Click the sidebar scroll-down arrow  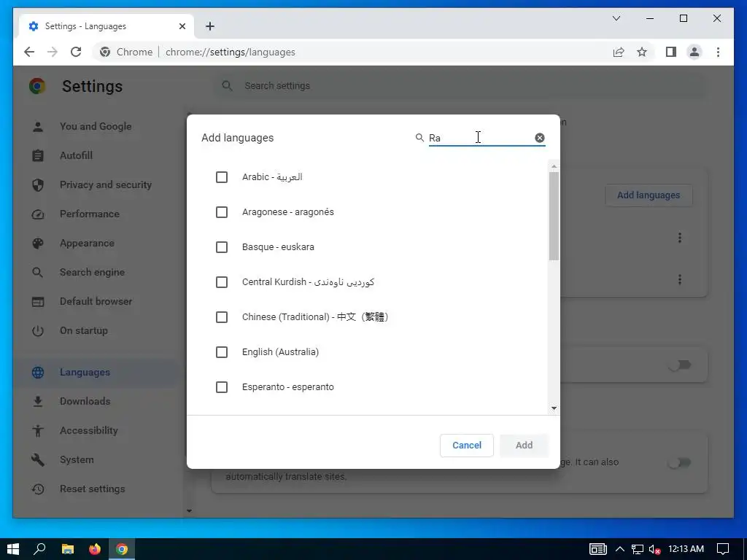click(189, 511)
